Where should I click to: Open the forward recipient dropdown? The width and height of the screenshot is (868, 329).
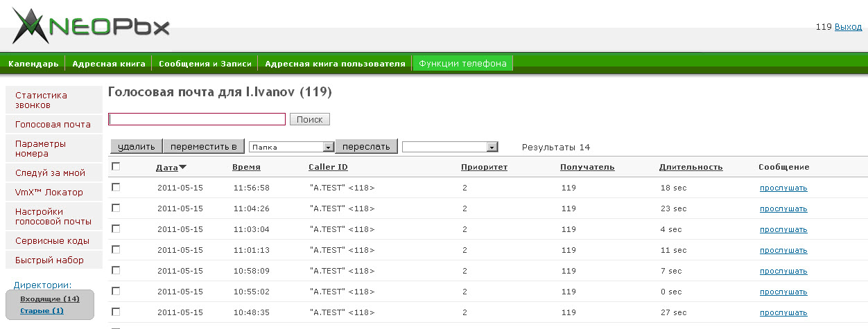pos(450,147)
